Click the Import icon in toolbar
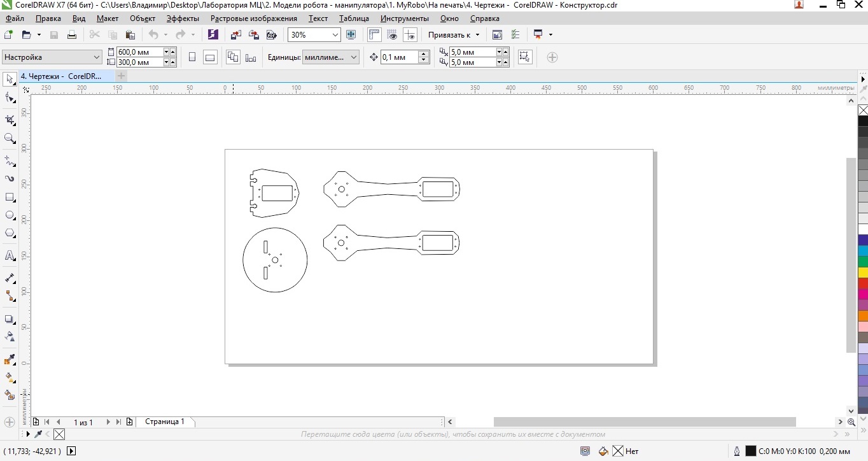The height and width of the screenshot is (461, 868). [x=236, y=34]
